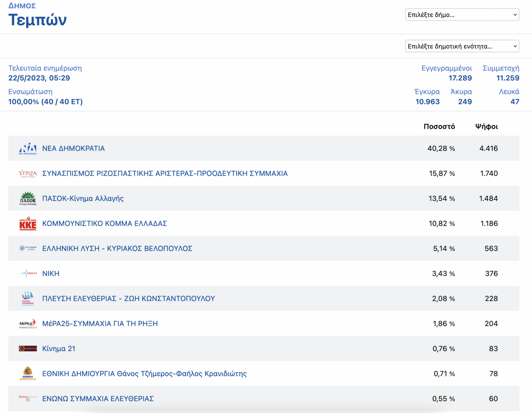Viewport: 532px width, 413px height.
Task: Click the '78' votes cell
Action: (x=493, y=374)
